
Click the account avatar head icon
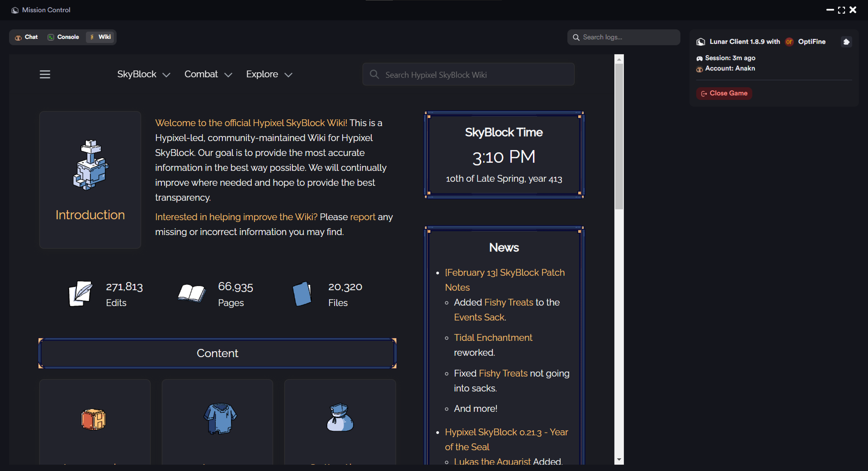point(700,69)
